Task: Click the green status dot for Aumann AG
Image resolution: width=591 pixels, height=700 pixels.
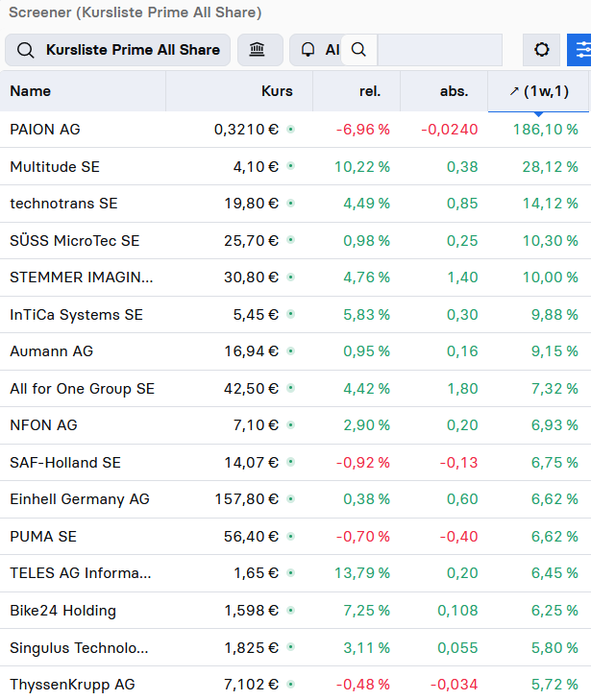Action: pos(290,351)
